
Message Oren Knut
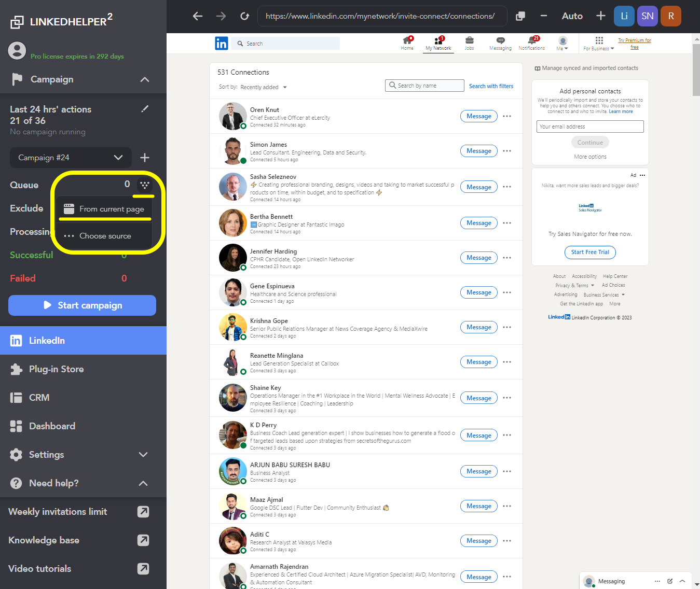pos(479,116)
